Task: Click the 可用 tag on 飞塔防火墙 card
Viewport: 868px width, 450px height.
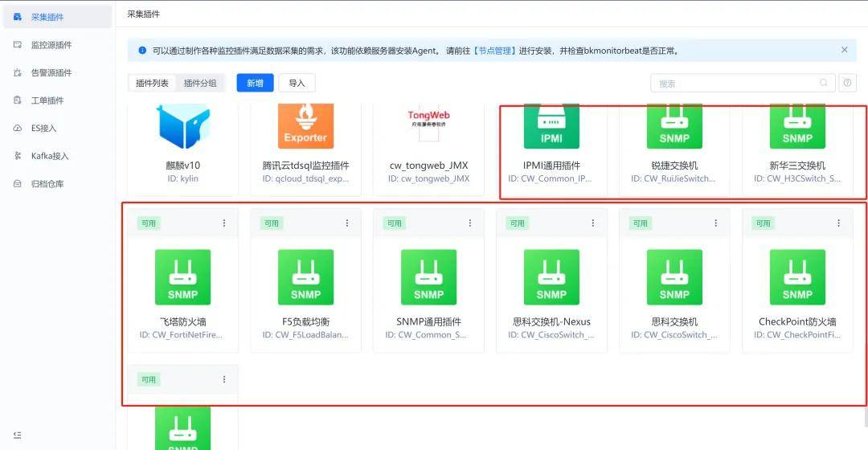Action: point(149,223)
